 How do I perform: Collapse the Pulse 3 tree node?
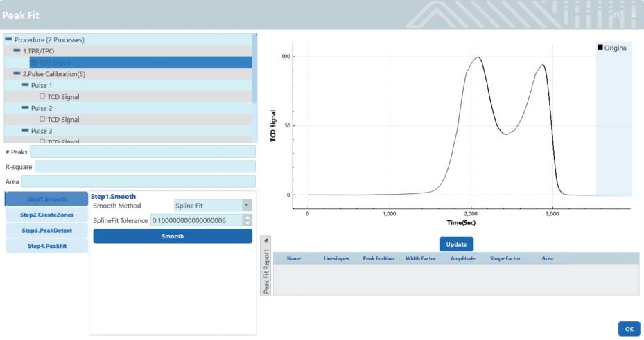click(26, 131)
